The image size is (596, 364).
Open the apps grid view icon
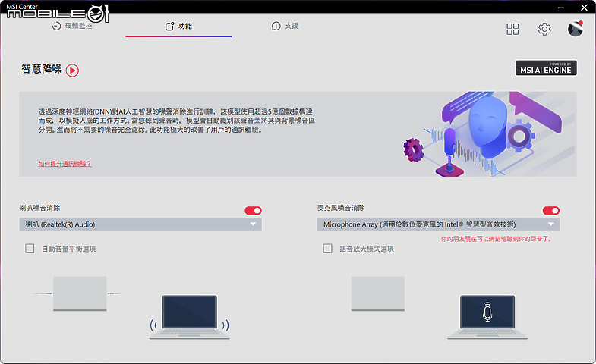pyautogui.click(x=512, y=30)
